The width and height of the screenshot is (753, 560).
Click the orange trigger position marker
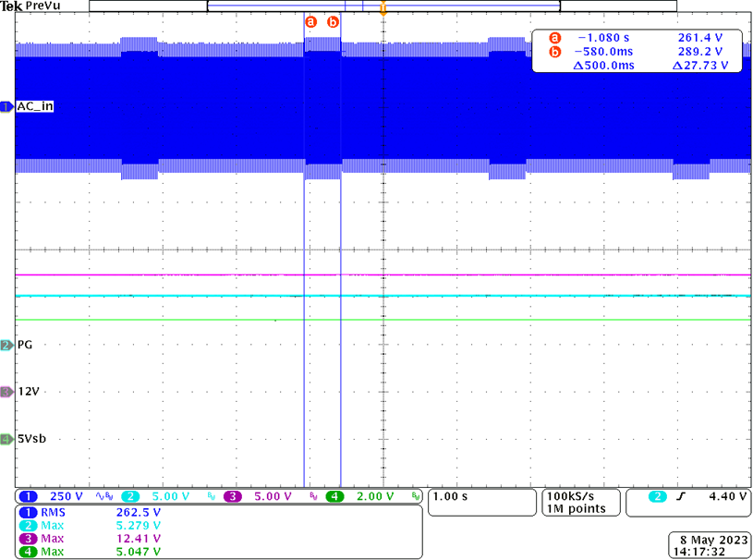click(383, 8)
